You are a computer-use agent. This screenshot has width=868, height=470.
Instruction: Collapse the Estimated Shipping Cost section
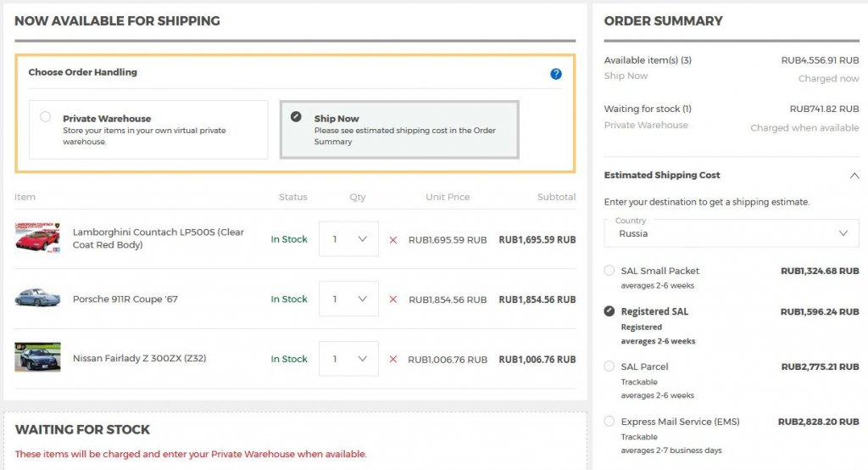pos(852,176)
